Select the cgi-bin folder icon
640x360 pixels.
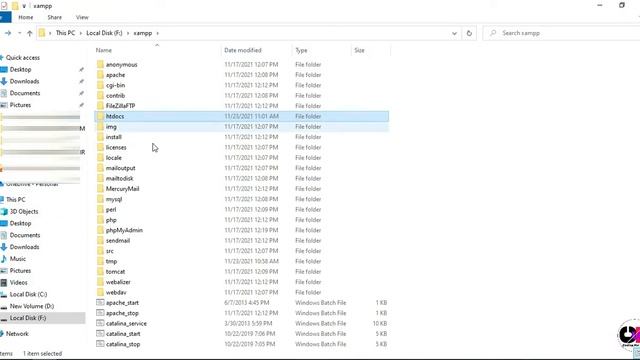point(100,85)
